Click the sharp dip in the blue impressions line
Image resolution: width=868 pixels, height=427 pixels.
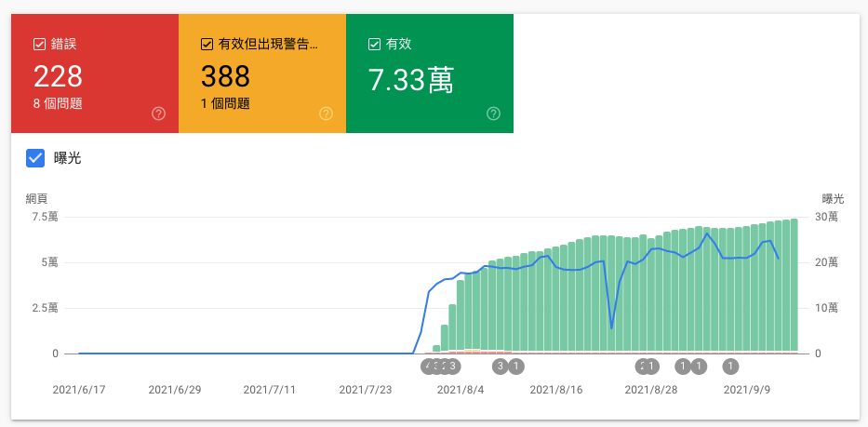pos(612,328)
